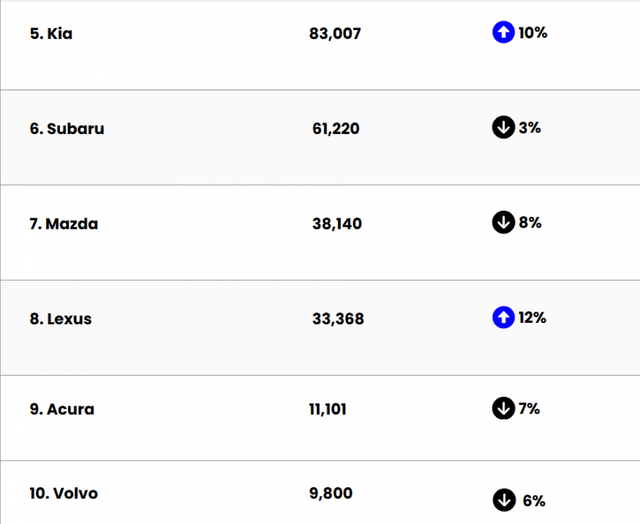Viewport: 640px width, 524px height.
Task: Choose the '9. Acura' brand name
Action: click(x=62, y=409)
